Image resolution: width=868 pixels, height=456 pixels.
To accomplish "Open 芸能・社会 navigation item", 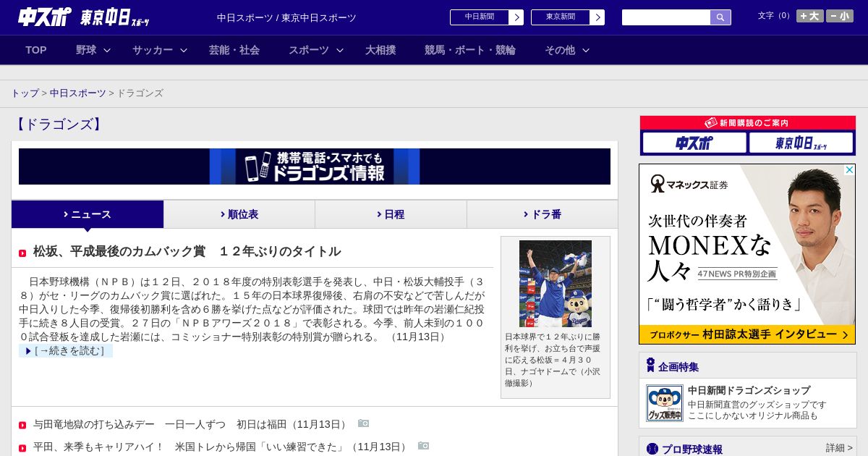I will (x=234, y=50).
